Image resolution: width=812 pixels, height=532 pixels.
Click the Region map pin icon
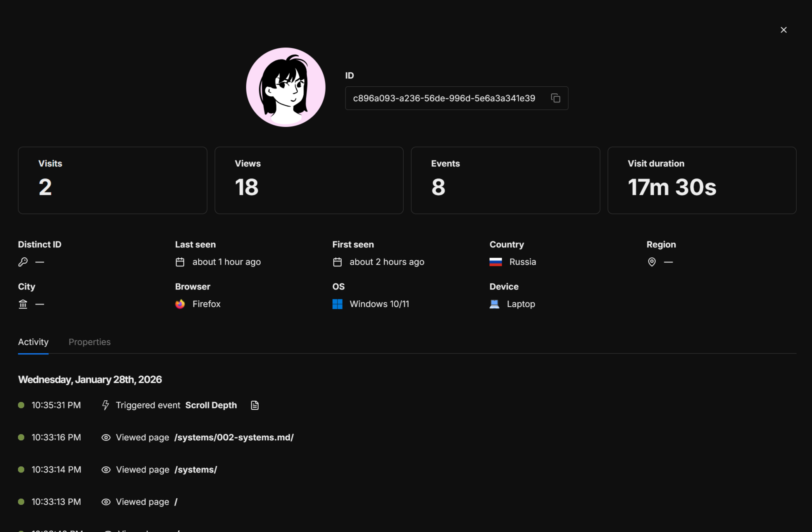[652, 262]
